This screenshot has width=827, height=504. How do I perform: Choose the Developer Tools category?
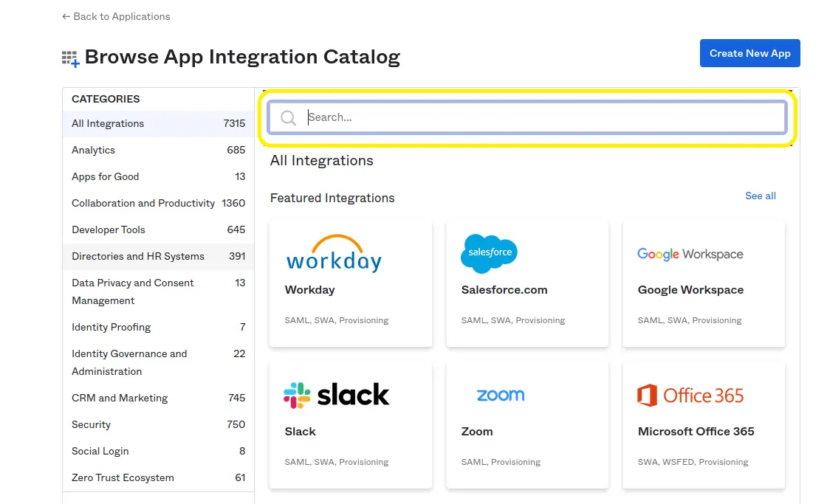[109, 230]
